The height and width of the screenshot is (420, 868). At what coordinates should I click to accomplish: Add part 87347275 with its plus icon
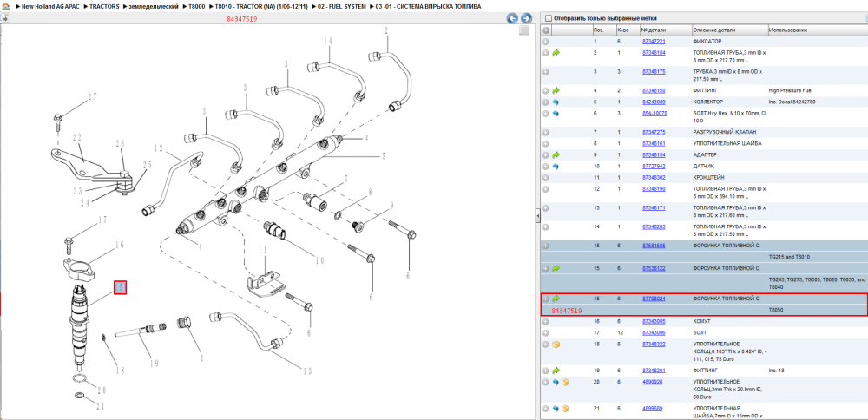(x=546, y=133)
